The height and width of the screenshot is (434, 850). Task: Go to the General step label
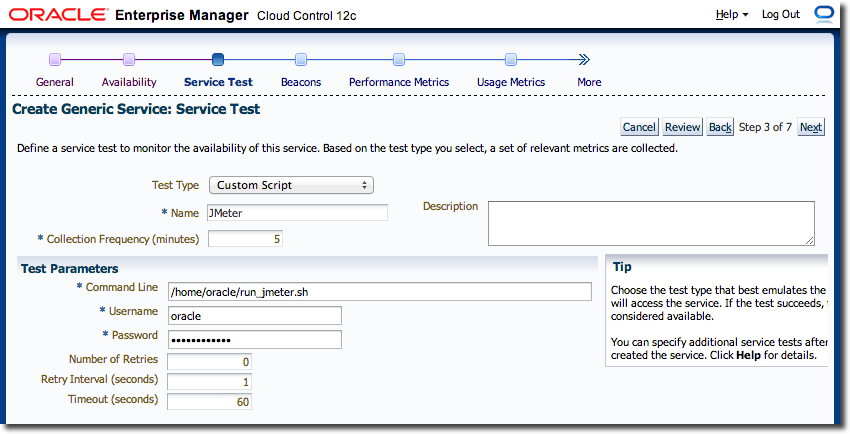(x=55, y=82)
